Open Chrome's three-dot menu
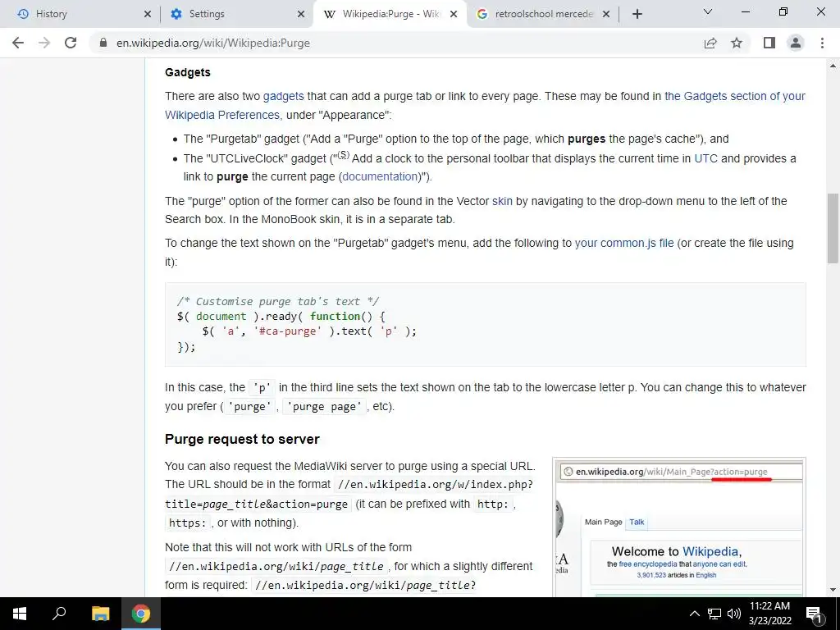The height and width of the screenshot is (630, 840). pyautogui.click(x=822, y=43)
